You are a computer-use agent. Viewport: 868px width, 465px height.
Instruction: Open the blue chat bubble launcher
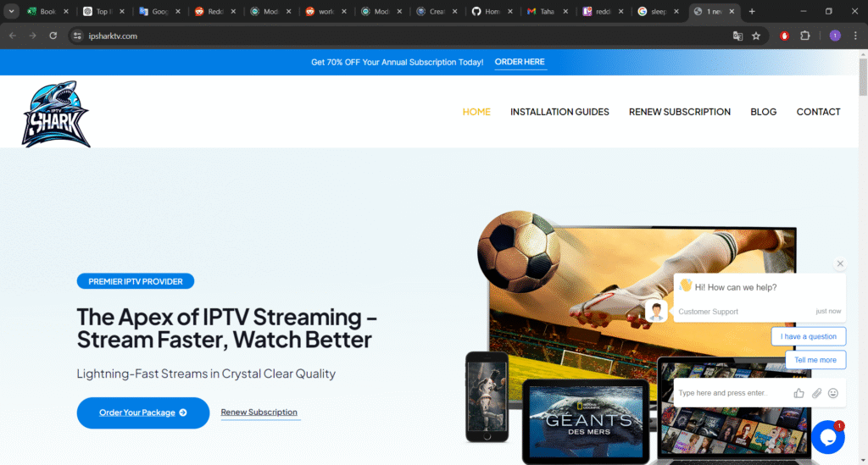(827, 437)
